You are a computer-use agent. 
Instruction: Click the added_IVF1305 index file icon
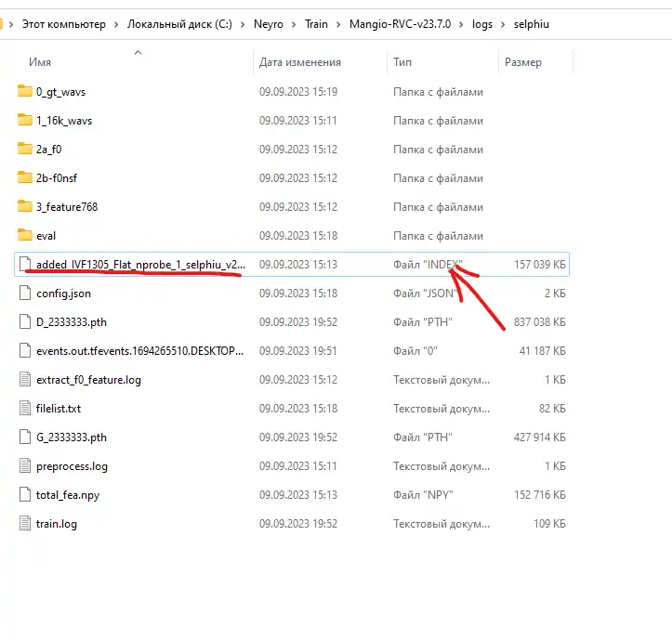[x=25, y=264]
